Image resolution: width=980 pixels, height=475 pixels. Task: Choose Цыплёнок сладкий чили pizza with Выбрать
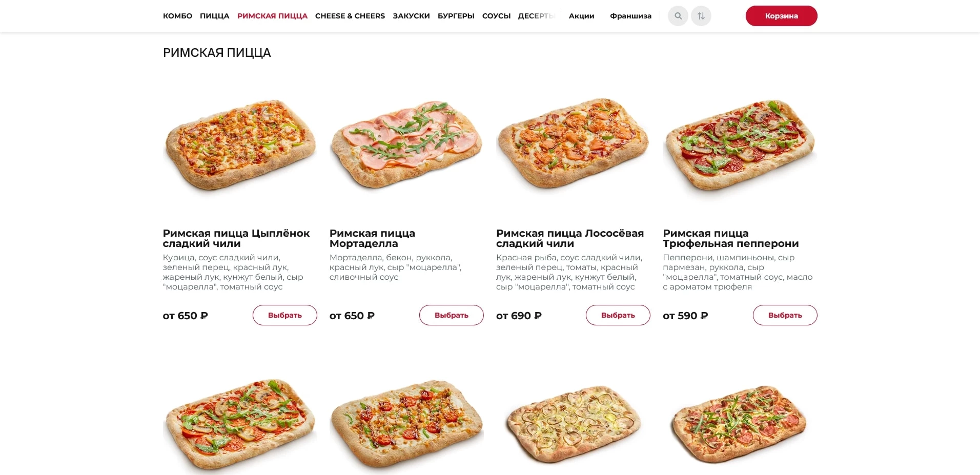[284, 315]
